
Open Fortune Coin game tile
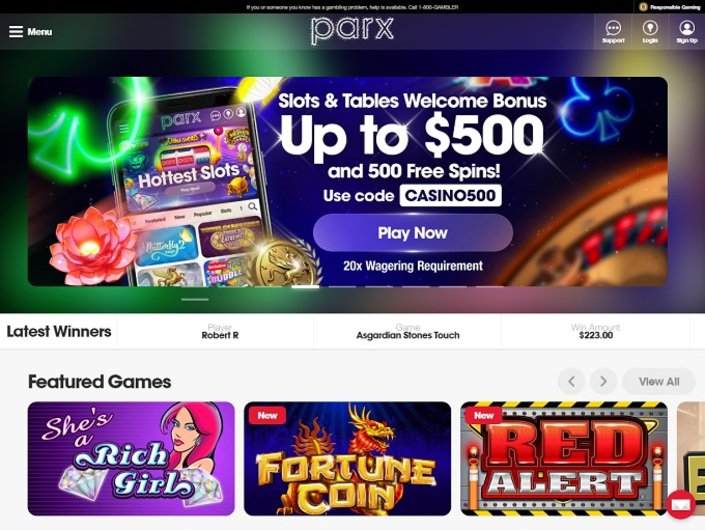(x=348, y=459)
